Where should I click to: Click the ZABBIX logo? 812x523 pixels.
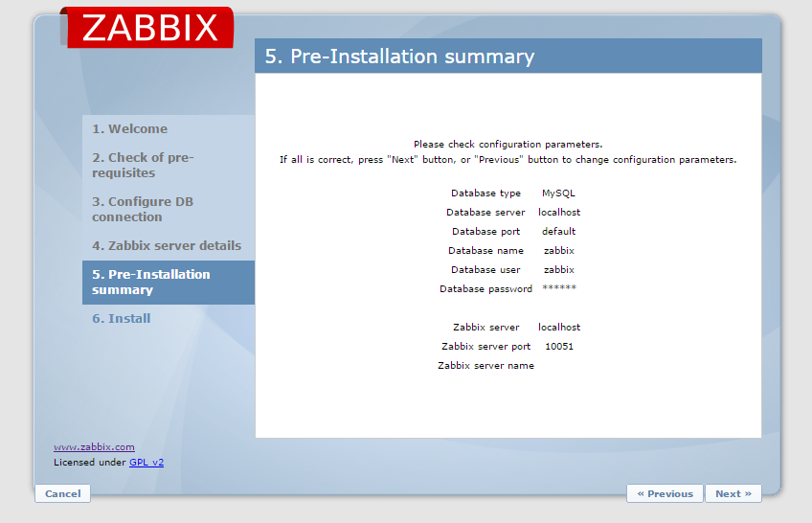pyautogui.click(x=147, y=28)
